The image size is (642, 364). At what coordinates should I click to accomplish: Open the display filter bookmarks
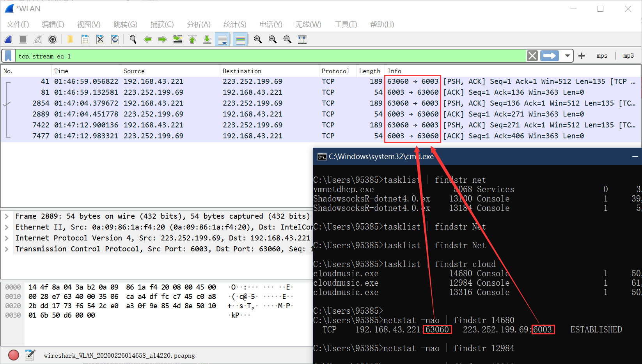[8, 56]
